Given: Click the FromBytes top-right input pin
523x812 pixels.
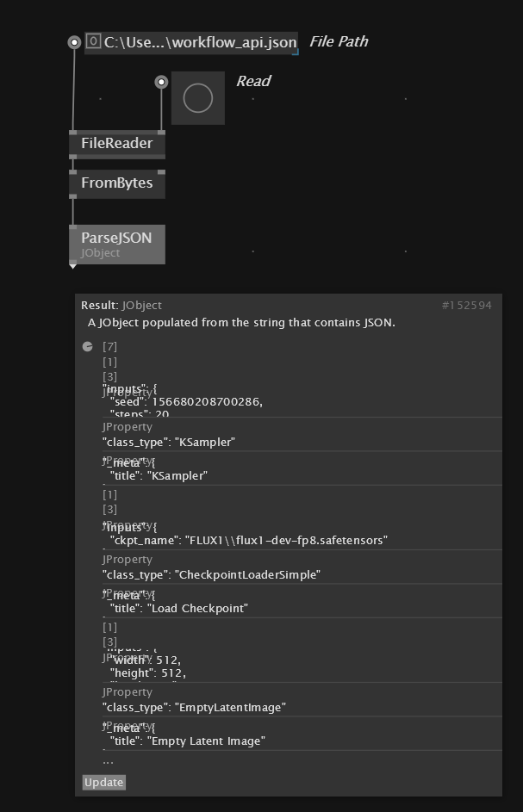Looking at the screenshot, I should 161,172.
